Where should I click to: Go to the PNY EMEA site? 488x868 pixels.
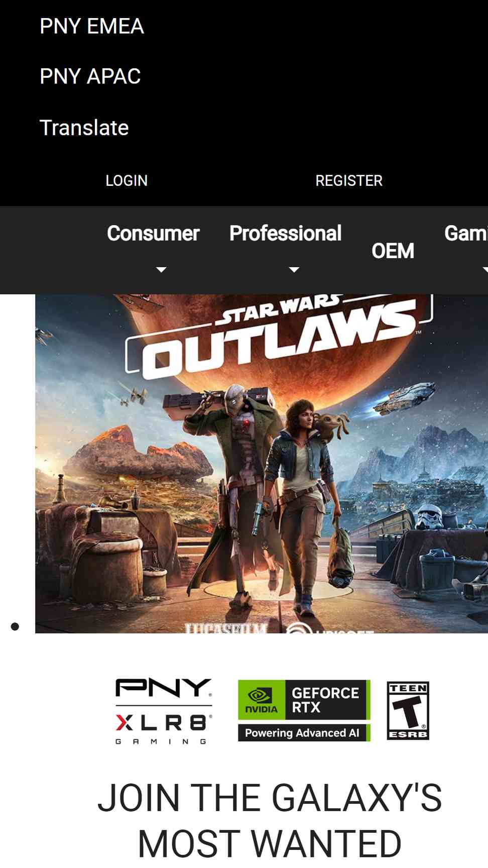[92, 26]
